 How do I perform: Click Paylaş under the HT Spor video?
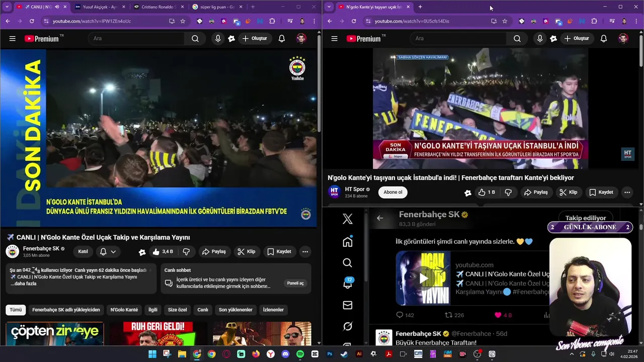tap(536, 192)
